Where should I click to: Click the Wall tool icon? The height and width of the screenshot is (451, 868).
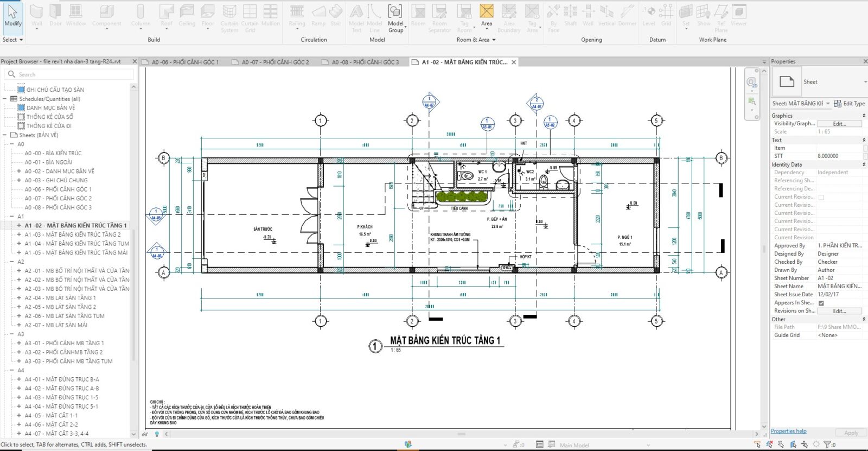(36, 11)
